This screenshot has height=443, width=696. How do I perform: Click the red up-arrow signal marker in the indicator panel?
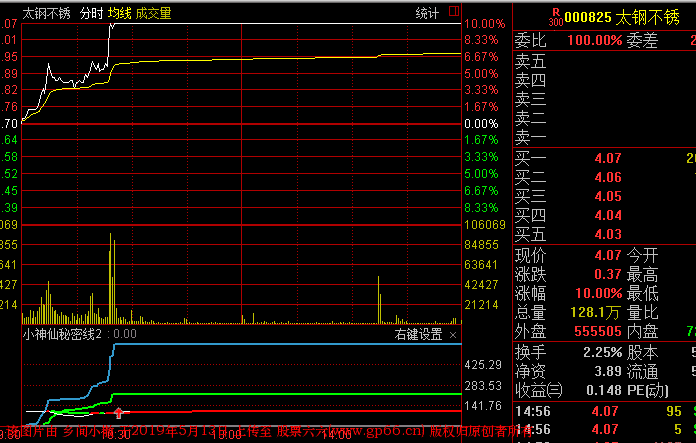[x=119, y=411]
